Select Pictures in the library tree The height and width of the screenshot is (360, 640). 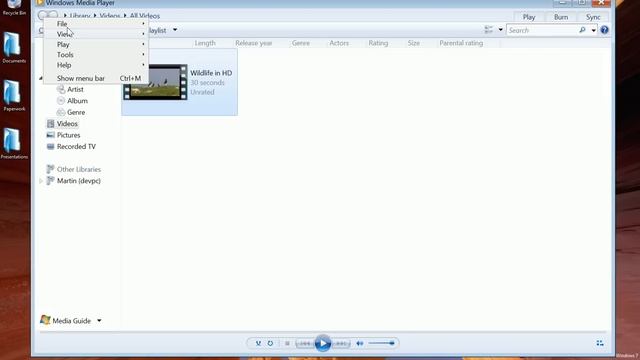(69, 135)
